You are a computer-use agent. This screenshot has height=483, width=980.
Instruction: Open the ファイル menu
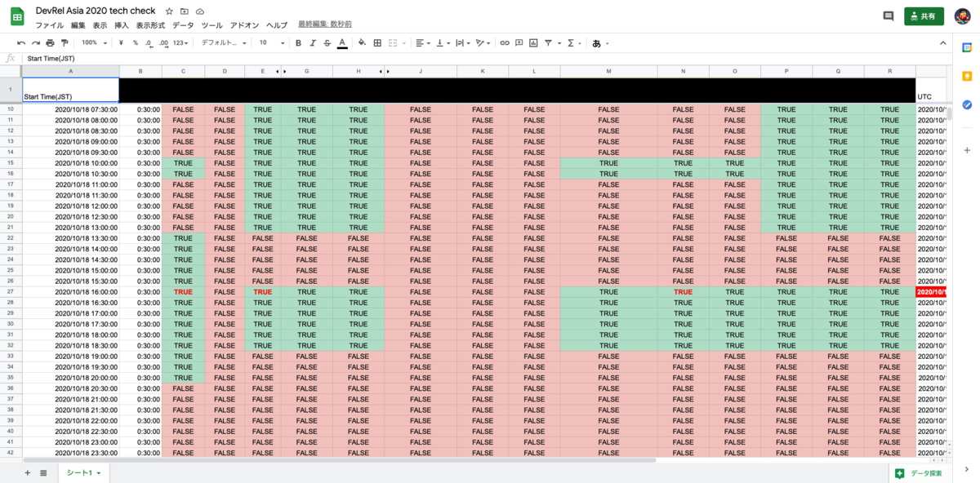pos(49,25)
